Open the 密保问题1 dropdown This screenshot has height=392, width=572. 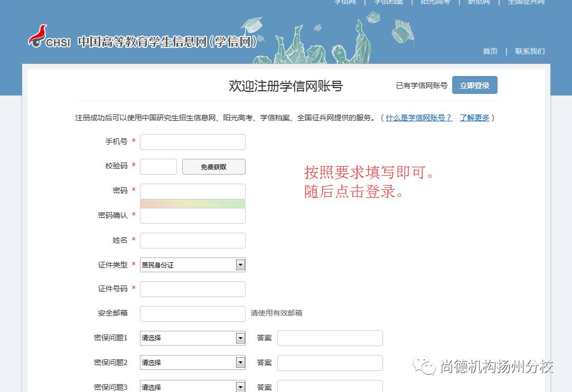193,338
